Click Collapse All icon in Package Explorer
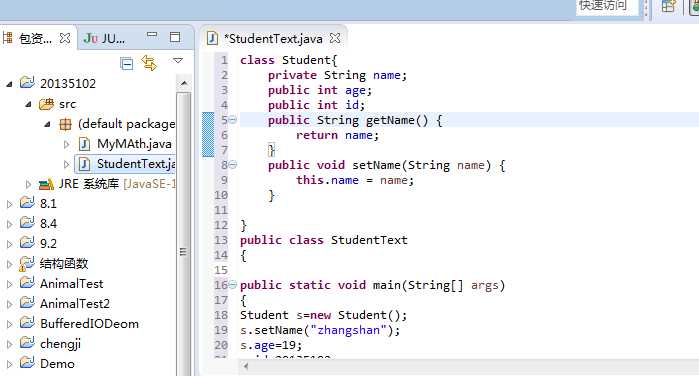699x376 pixels. 127,64
